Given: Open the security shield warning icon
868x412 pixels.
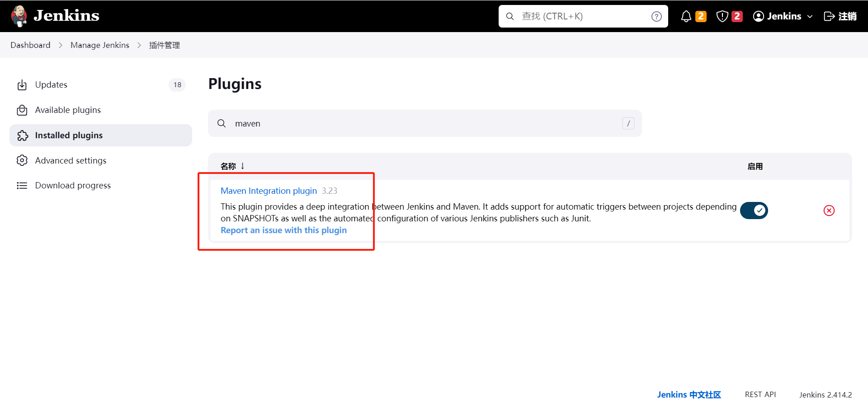Looking at the screenshot, I should click(x=722, y=17).
